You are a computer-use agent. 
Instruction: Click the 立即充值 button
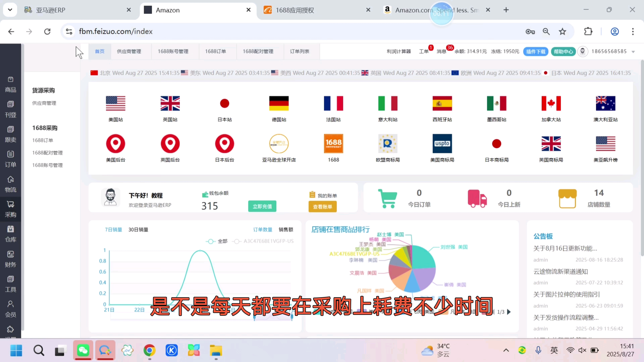click(262, 206)
